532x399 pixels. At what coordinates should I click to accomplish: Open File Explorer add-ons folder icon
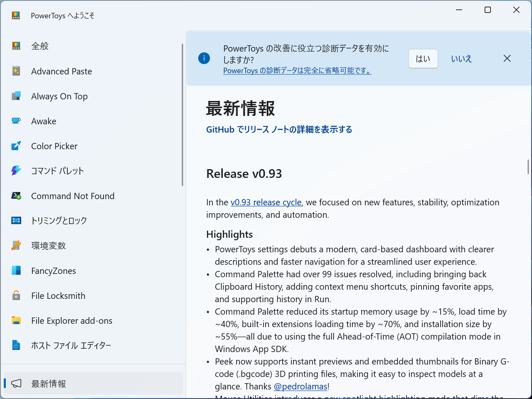(16, 320)
